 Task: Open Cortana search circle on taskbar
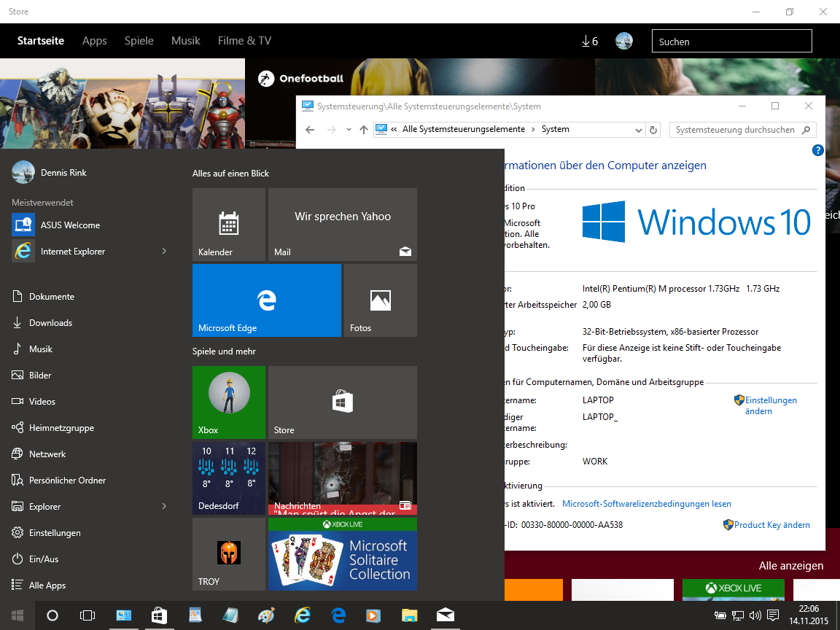pos(52,615)
